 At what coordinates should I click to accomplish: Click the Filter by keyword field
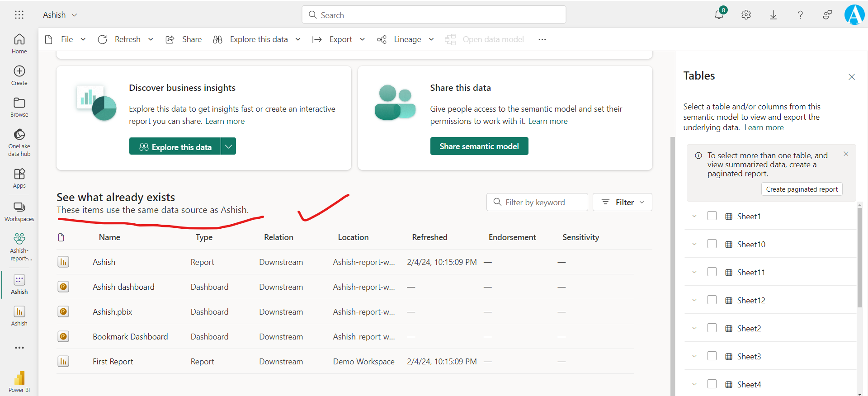click(x=537, y=203)
